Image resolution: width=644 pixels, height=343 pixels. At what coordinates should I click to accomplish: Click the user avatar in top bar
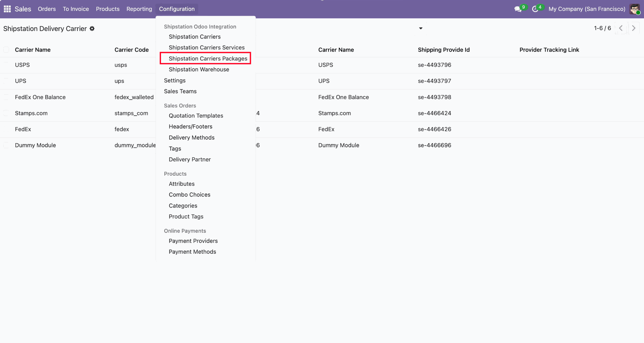[634, 9]
